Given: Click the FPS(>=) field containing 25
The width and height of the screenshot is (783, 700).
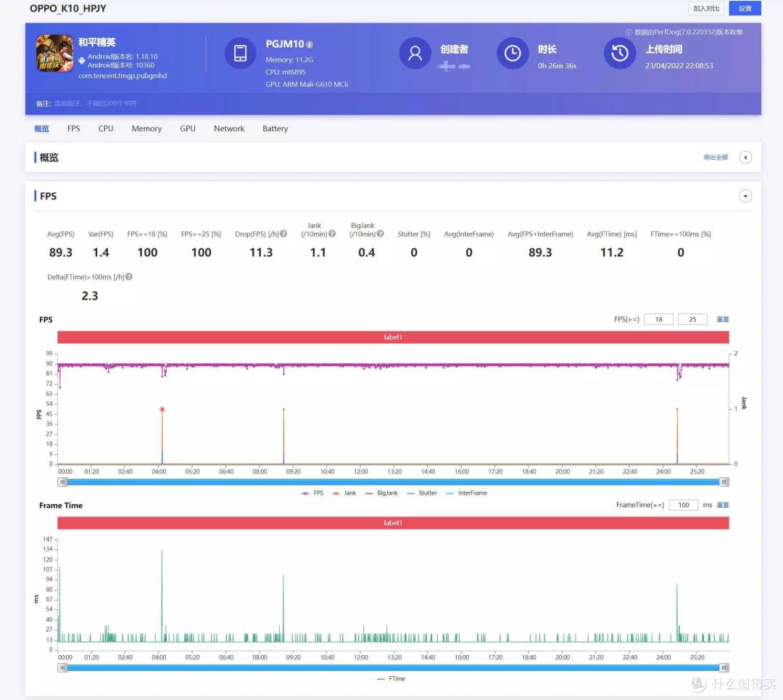Looking at the screenshot, I should tap(692, 319).
